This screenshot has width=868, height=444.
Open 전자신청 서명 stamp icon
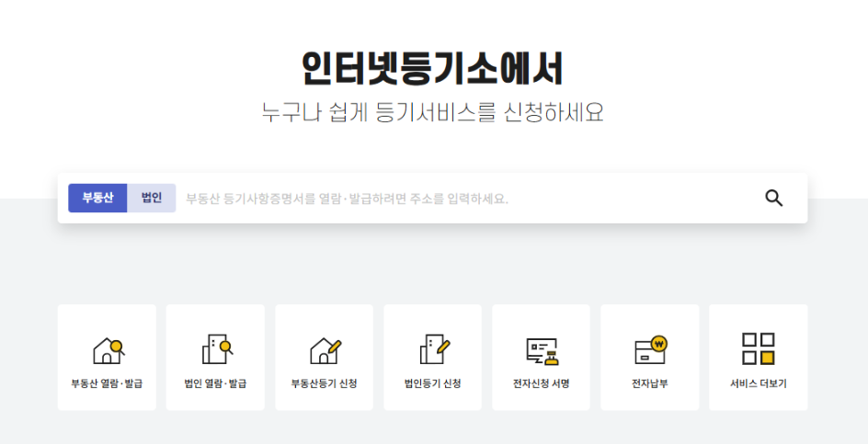(x=542, y=351)
